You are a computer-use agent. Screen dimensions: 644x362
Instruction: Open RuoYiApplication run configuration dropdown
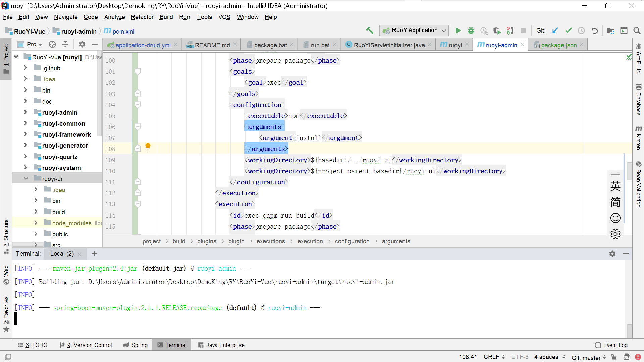point(415,31)
